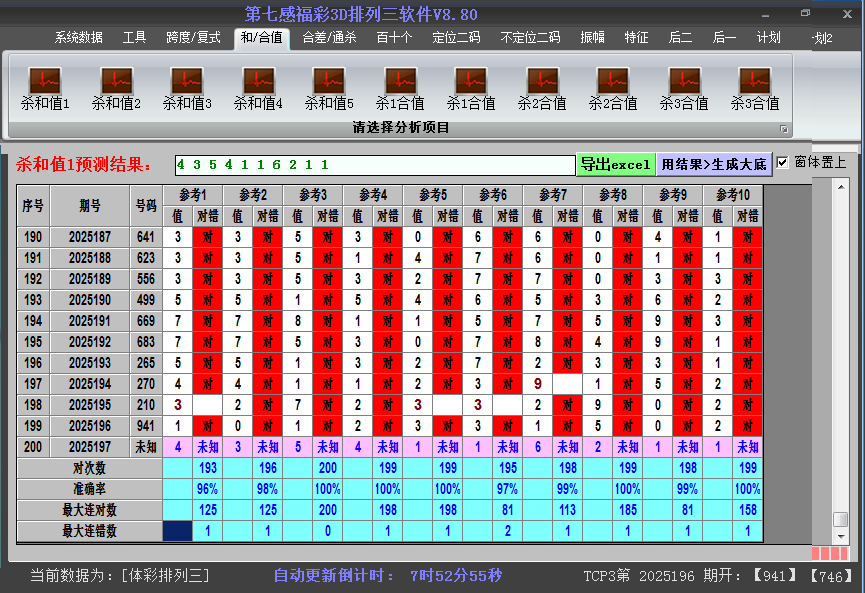Toggle the 窗体置上 checkbox
Image resolution: width=865 pixels, height=593 pixels.
[782, 163]
